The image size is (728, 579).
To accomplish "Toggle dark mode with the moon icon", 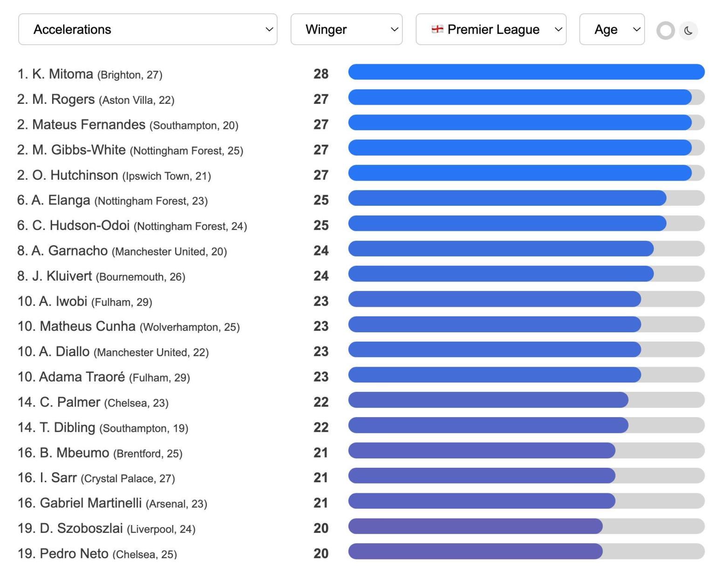I will (x=688, y=31).
